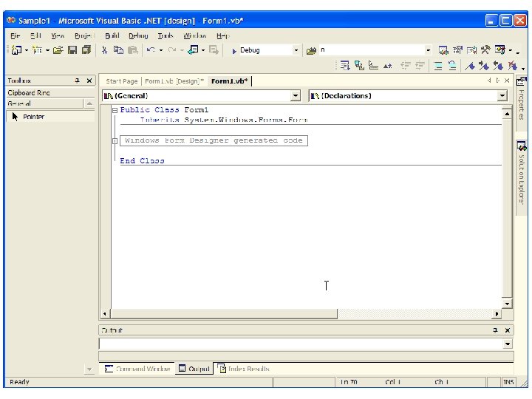Toggle auto-hide pin on the Output panel

click(x=495, y=330)
